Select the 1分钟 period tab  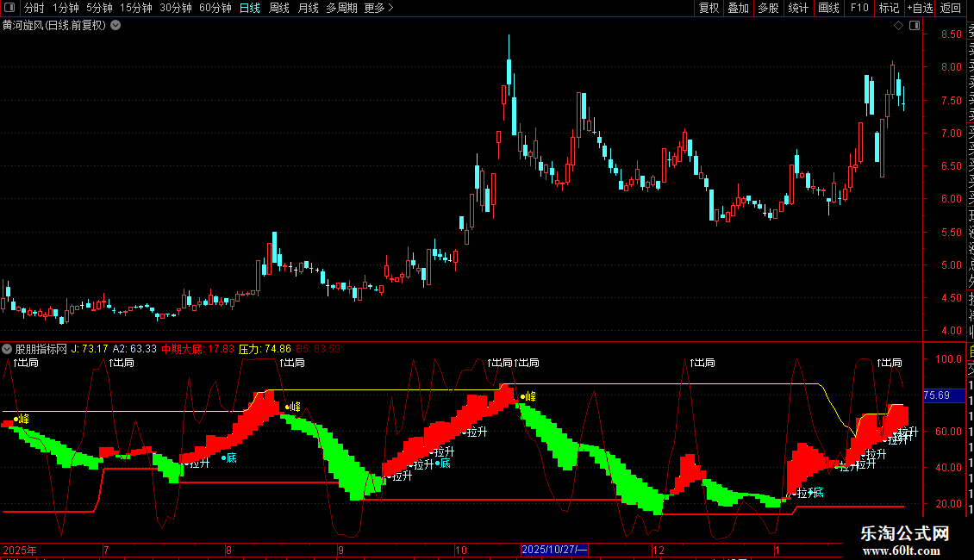[x=66, y=8]
